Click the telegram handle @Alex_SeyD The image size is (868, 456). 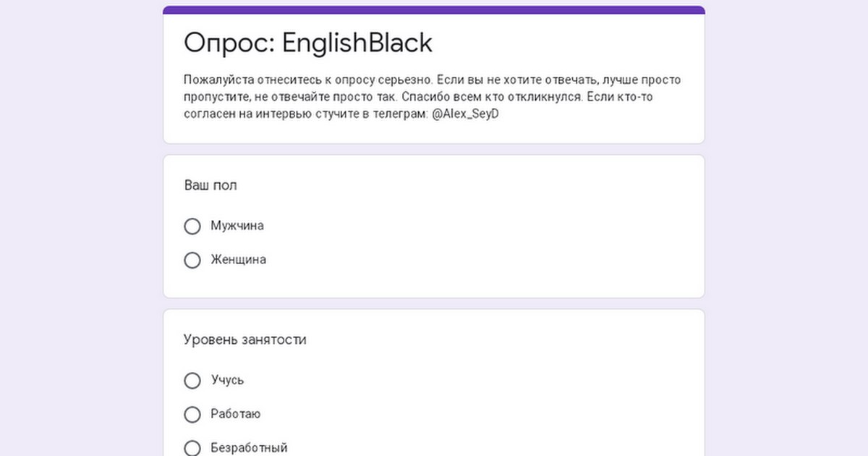(x=465, y=115)
